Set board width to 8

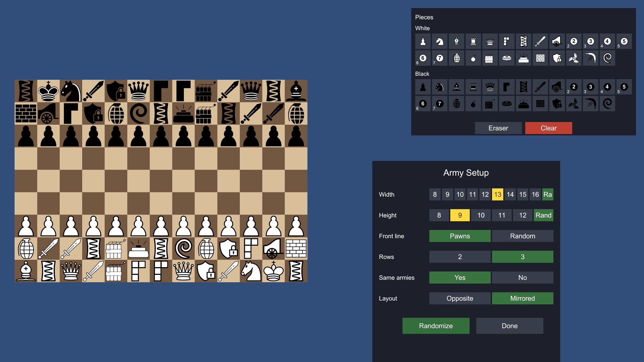click(x=435, y=194)
